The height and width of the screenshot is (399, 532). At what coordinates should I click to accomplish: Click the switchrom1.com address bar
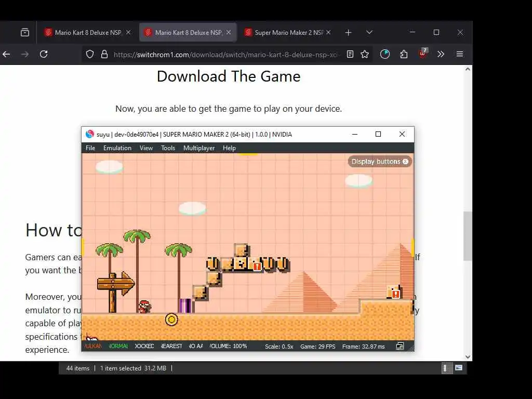coord(225,55)
